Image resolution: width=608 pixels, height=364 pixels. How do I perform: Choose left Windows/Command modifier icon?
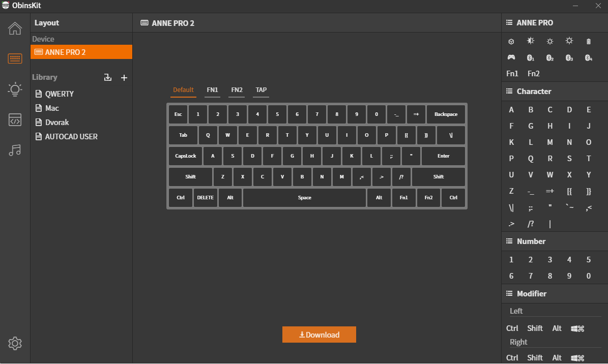(x=577, y=329)
